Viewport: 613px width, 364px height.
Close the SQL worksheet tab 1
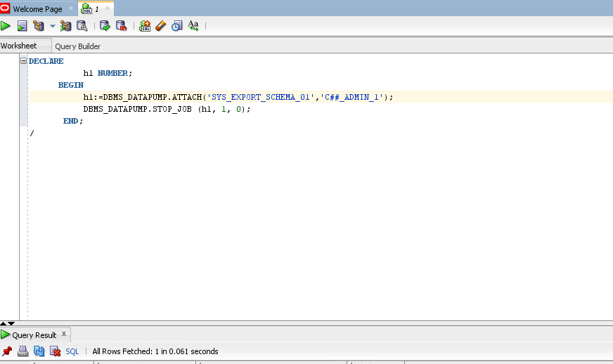click(108, 8)
